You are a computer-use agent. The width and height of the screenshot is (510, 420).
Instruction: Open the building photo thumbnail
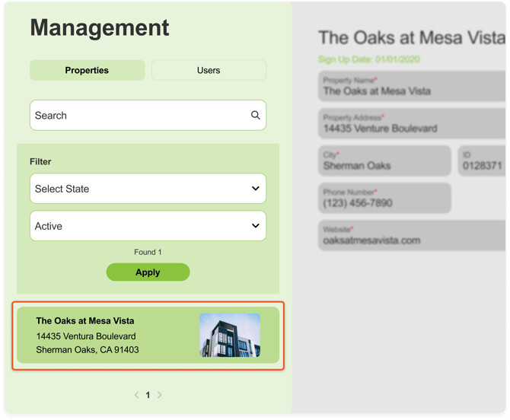pyautogui.click(x=229, y=336)
